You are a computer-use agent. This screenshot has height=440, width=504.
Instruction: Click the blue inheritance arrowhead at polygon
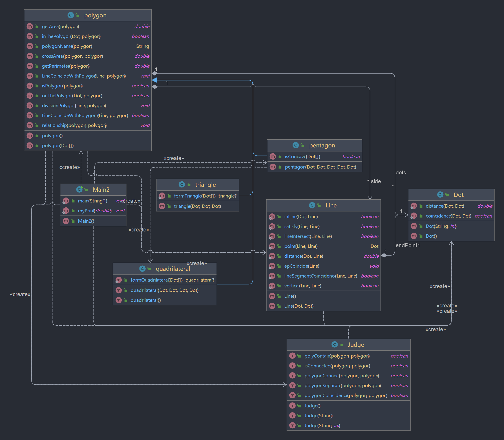coord(155,80)
